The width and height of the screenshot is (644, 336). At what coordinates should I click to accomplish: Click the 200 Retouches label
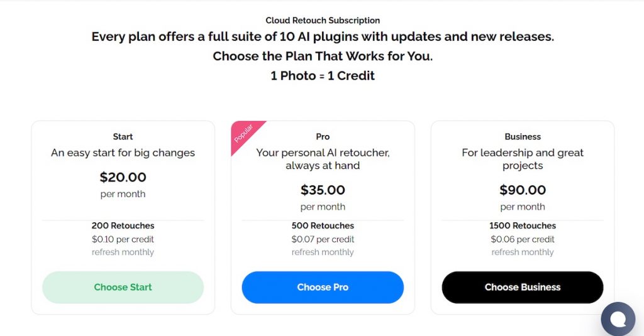(x=123, y=225)
